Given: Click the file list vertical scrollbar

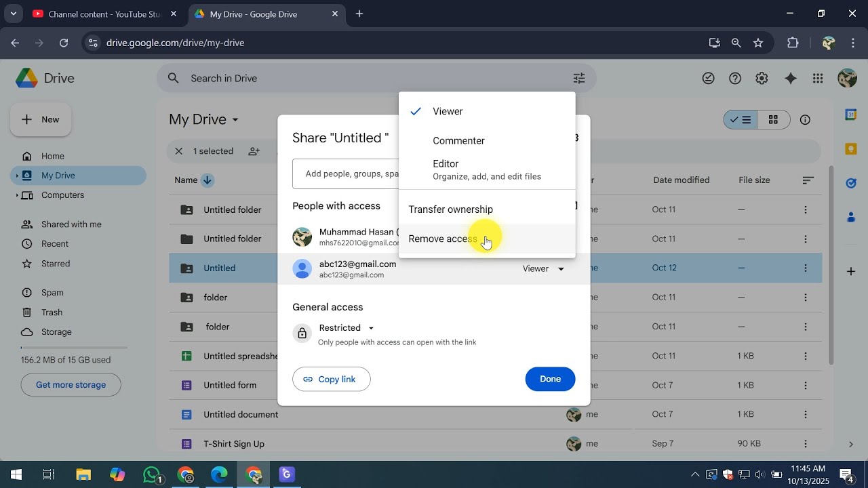Looking at the screenshot, I should [x=832, y=264].
